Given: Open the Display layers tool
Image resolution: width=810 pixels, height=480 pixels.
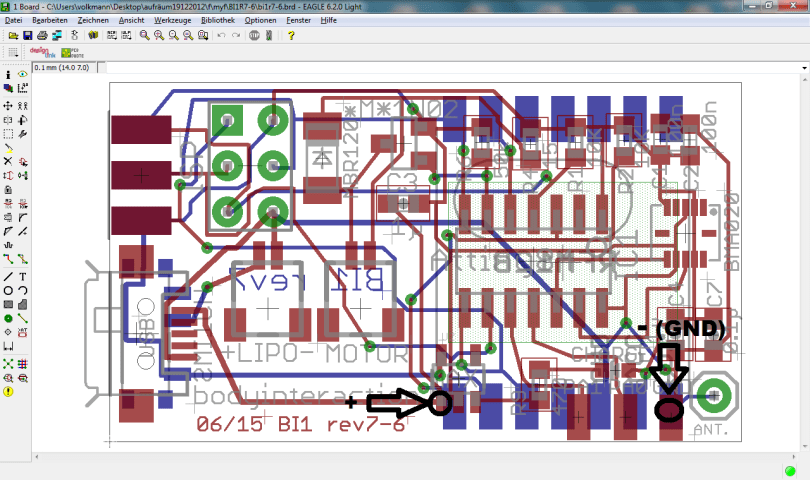Looking at the screenshot, I should (8, 90).
